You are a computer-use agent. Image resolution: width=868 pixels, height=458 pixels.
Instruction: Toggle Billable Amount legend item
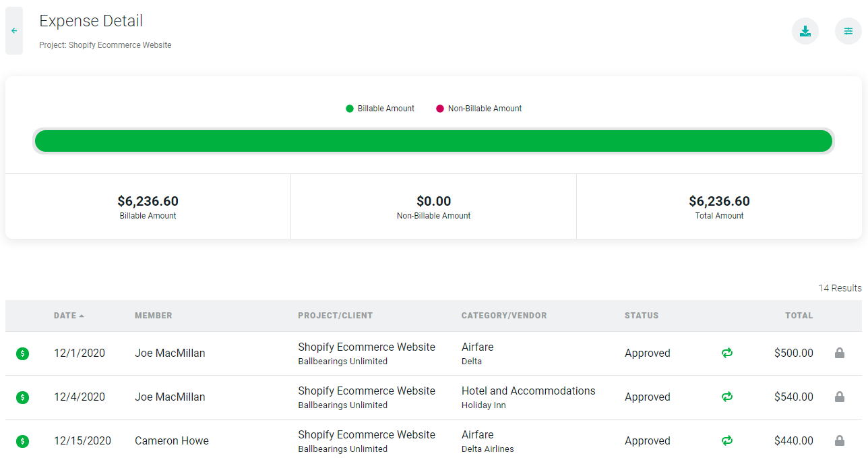380,109
